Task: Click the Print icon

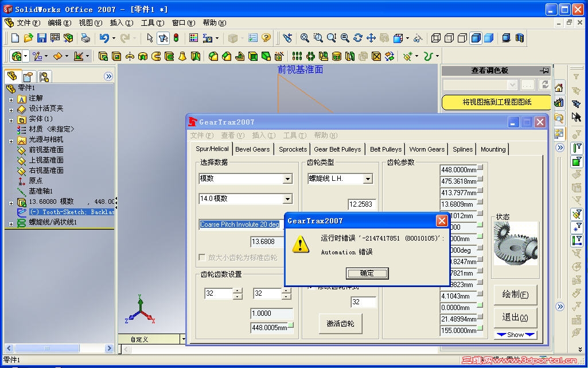Action: [85, 38]
